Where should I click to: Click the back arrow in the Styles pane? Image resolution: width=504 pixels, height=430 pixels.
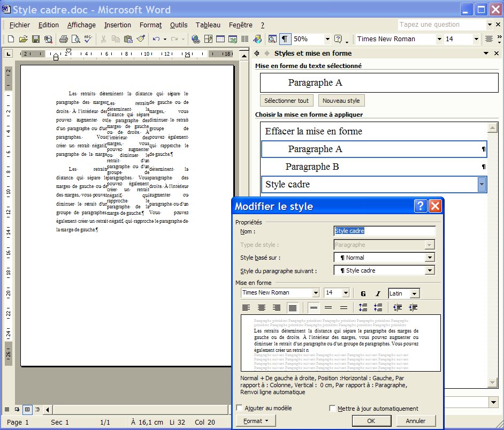[257, 54]
